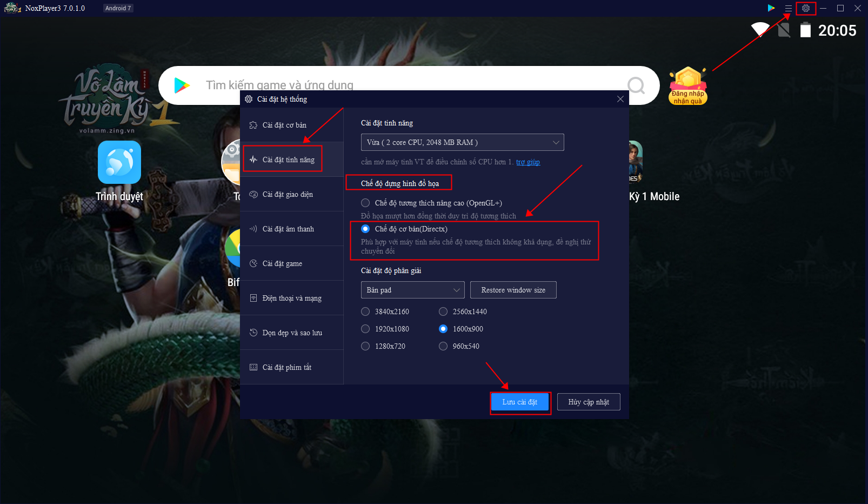Open the hamburger menu in title bar

click(x=789, y=8)
